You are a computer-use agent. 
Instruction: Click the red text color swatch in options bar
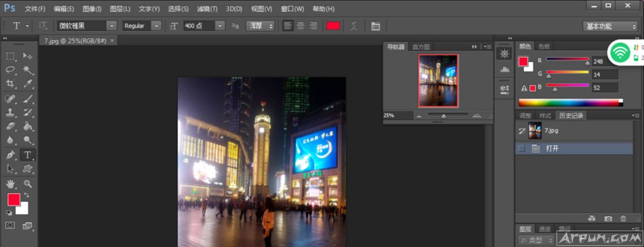[333, 26]
